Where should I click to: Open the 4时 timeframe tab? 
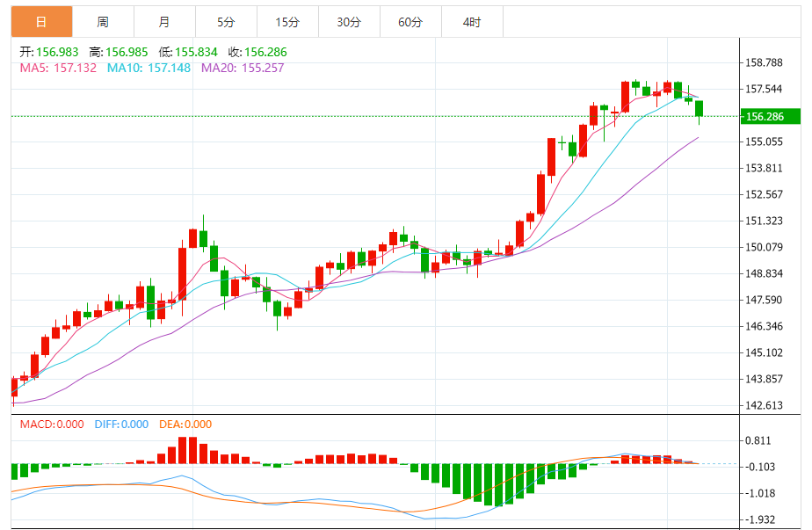coord(472,22)
